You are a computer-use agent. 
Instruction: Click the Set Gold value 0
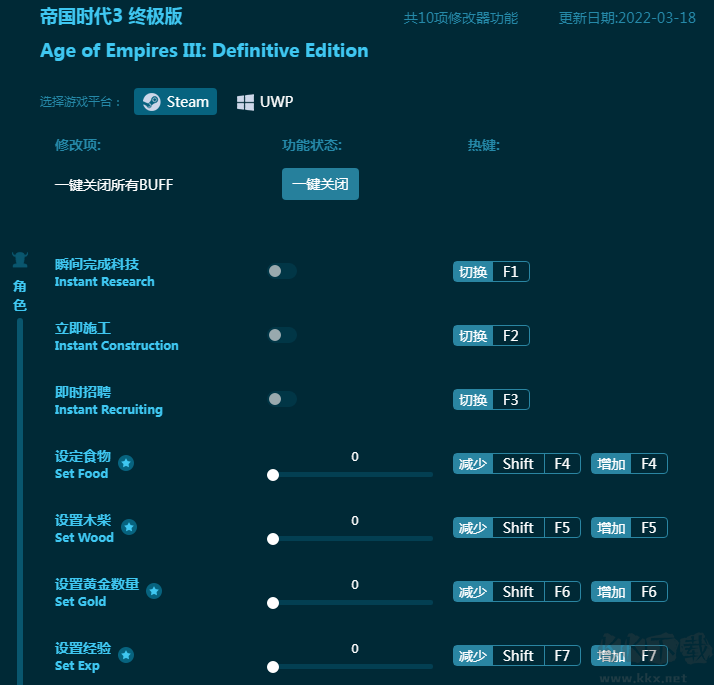[355, 584]
